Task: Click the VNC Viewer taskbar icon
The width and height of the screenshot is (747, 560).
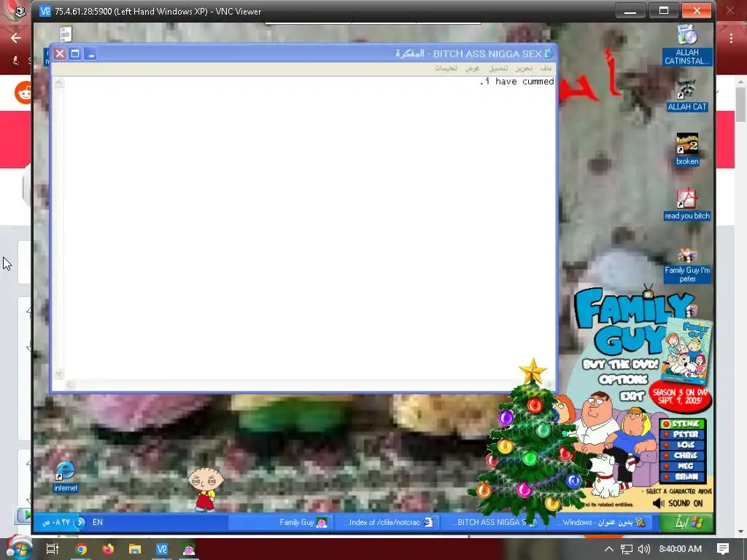Action: pyautogui.click(x=162, y=549)
